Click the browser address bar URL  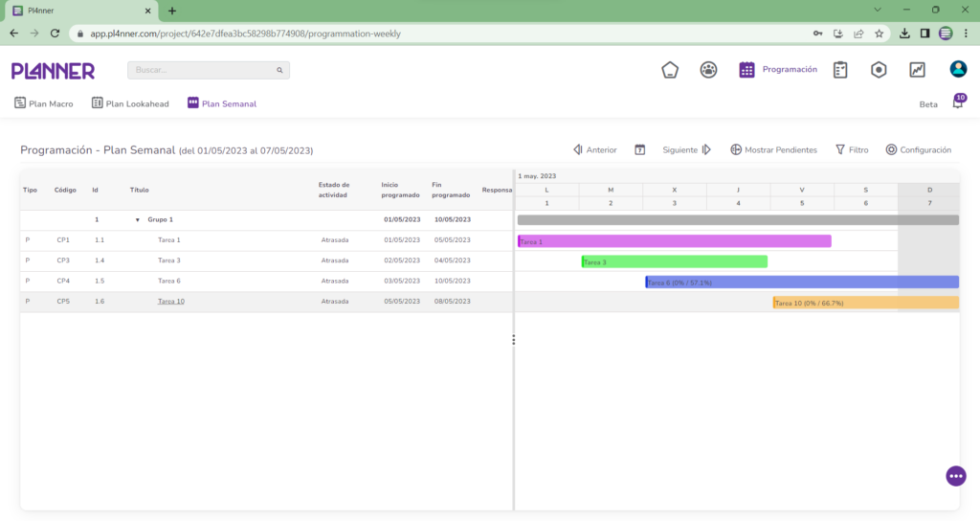pyautogui.click(x=246, y=34)
